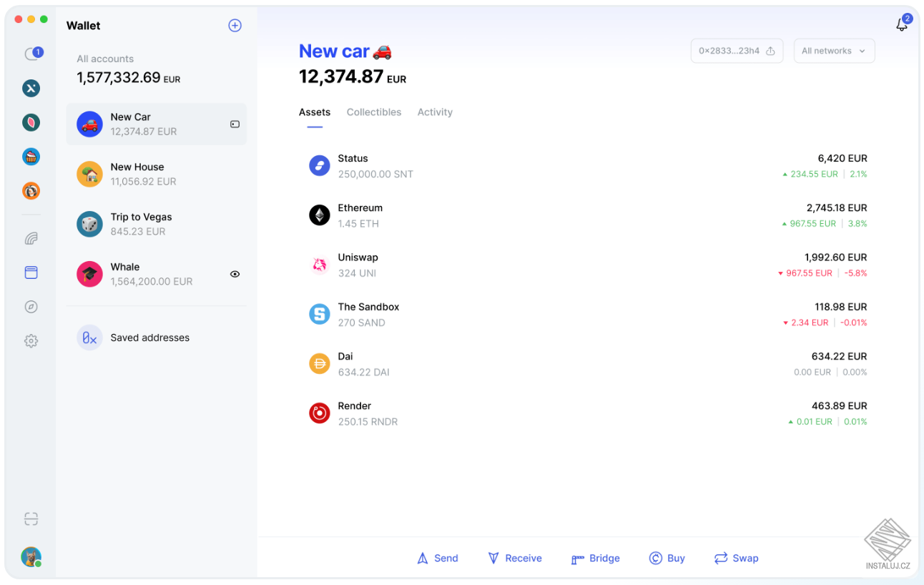
Task: Switch to the Activity tab
Action: 435,112
